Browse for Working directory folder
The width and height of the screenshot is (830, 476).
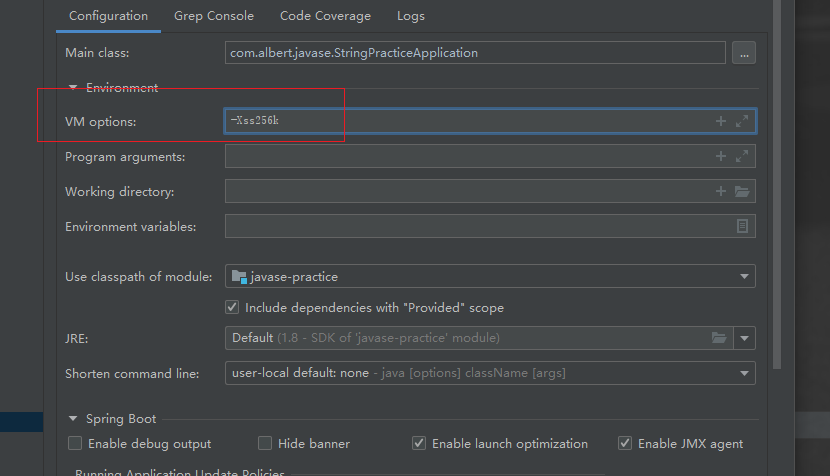[x=742, y=191]
